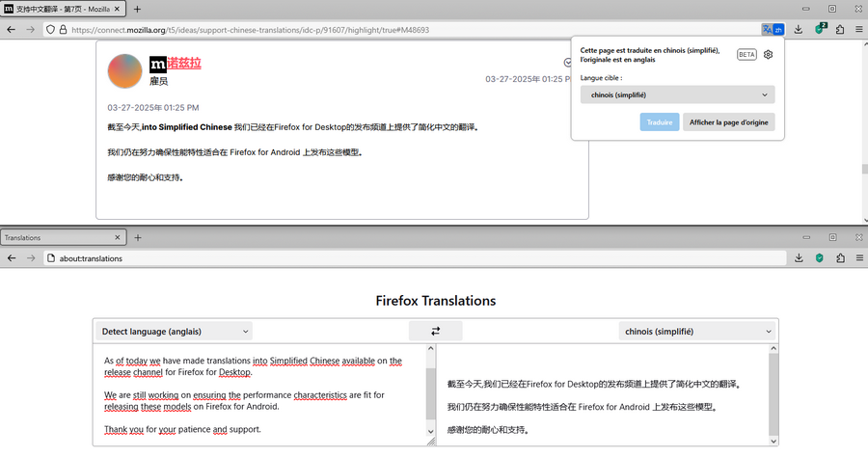Open extensions puzzle icon in top window

[840, 29]
